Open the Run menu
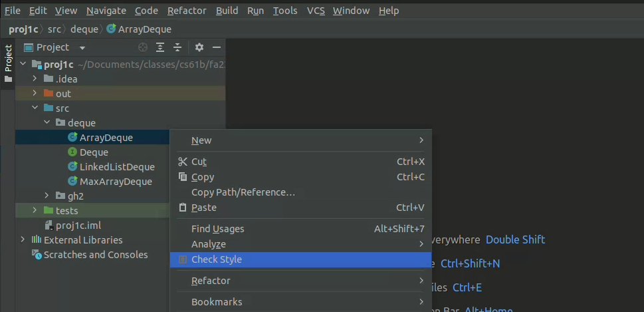 (x=255, y=11)
